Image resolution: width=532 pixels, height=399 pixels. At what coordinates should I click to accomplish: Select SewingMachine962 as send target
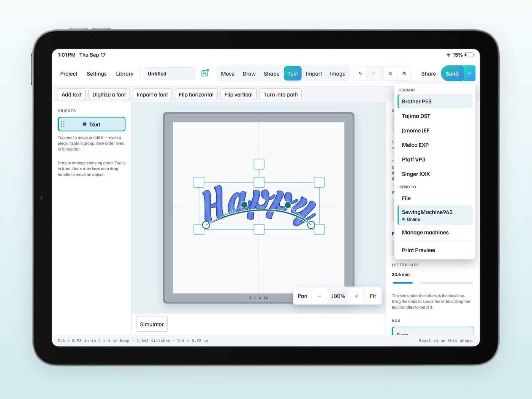[435, 215]
